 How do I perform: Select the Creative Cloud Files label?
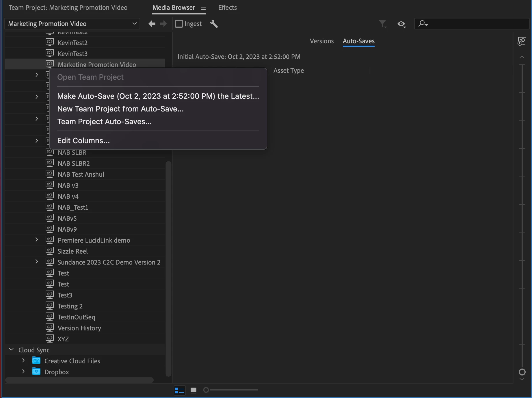click(x=72, y=361)
